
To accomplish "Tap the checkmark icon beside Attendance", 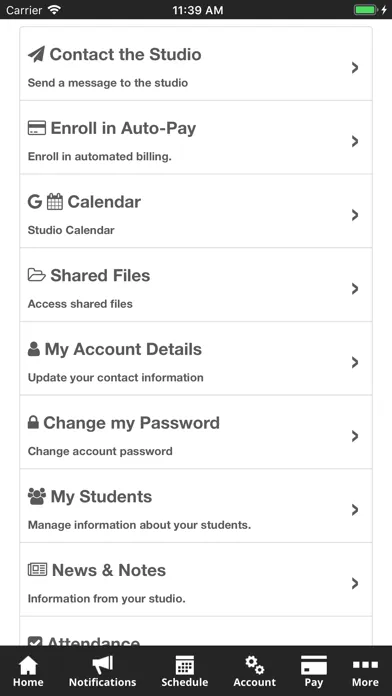I will click(35, 641).
